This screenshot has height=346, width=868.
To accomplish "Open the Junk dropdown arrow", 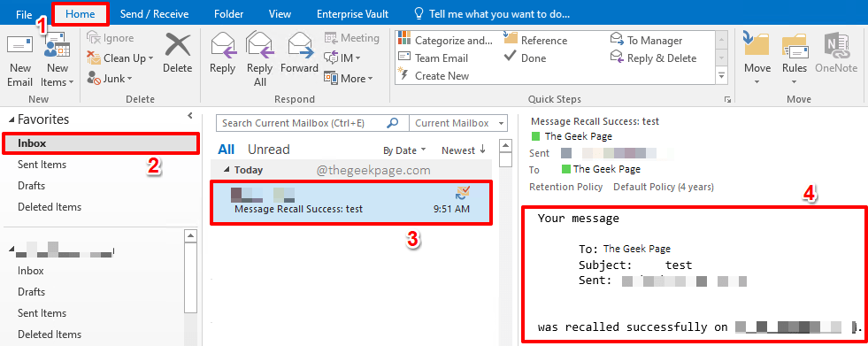I will (x=129, y=79).
